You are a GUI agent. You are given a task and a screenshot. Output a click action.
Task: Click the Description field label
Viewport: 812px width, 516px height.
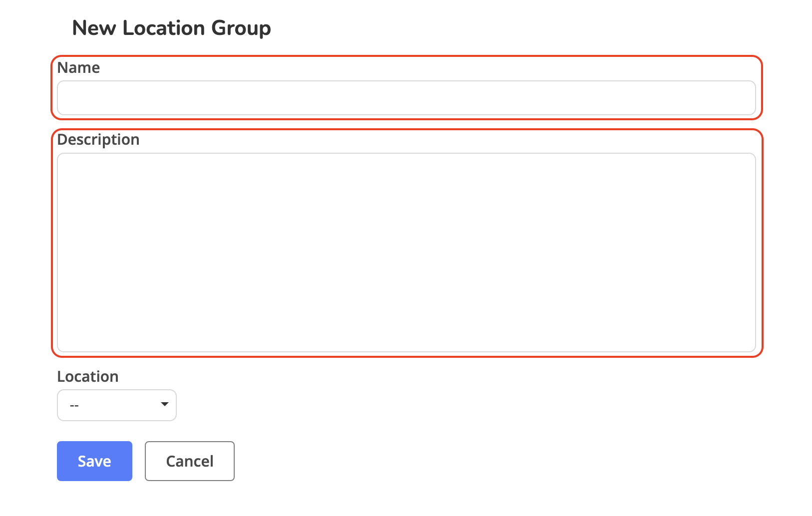pos(98,140)
